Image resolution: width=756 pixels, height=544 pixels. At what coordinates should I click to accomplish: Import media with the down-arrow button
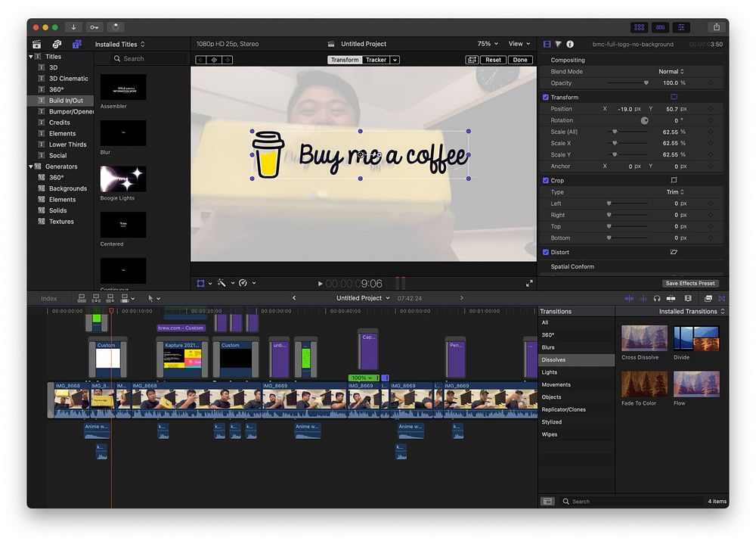click(74, 27)
